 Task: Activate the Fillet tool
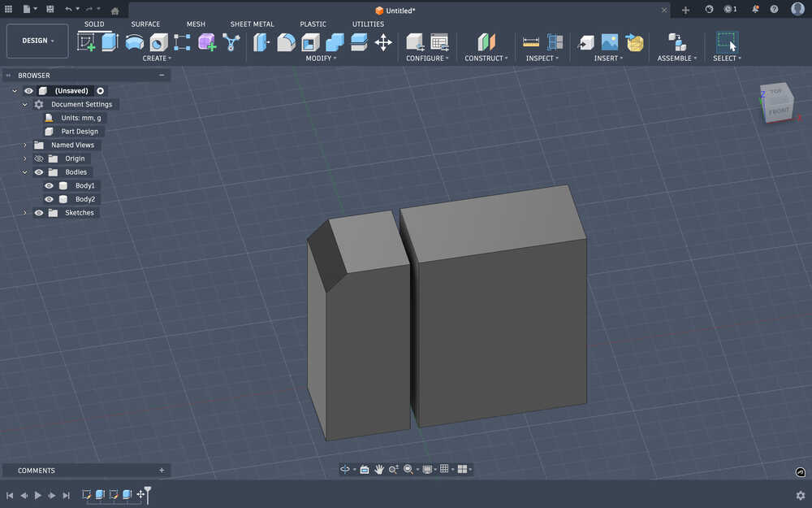286,41
